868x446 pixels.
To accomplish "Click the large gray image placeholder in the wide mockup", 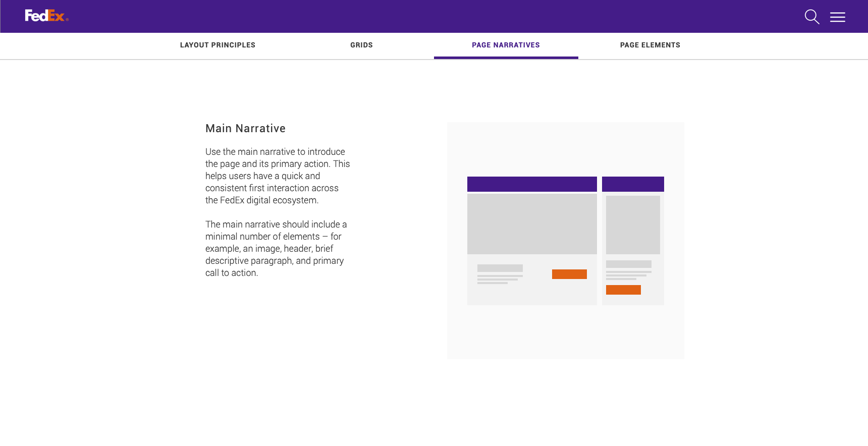I will pos(532,224).
